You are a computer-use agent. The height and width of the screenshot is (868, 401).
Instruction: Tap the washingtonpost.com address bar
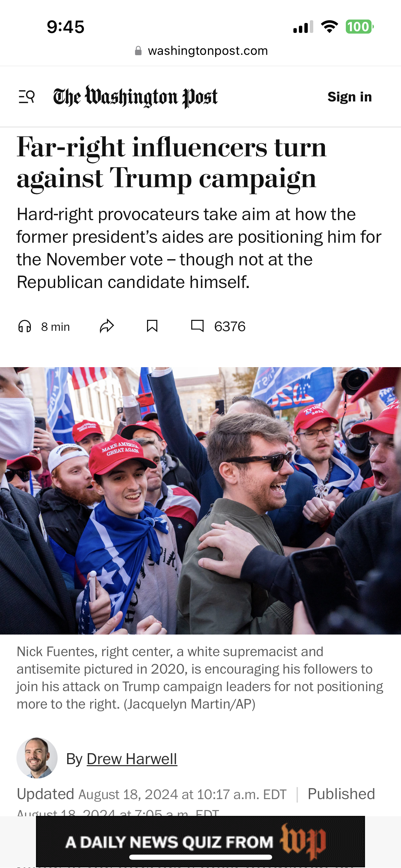201,51
